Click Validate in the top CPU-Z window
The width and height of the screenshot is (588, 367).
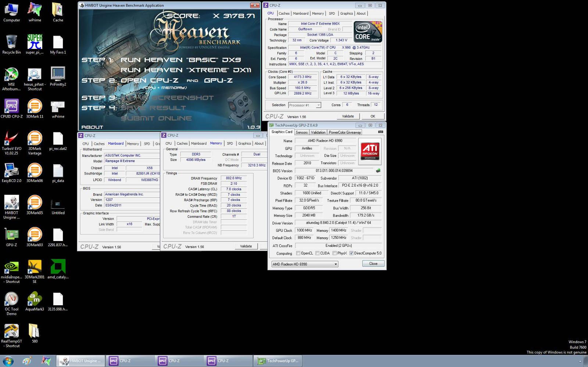[348, 116]
